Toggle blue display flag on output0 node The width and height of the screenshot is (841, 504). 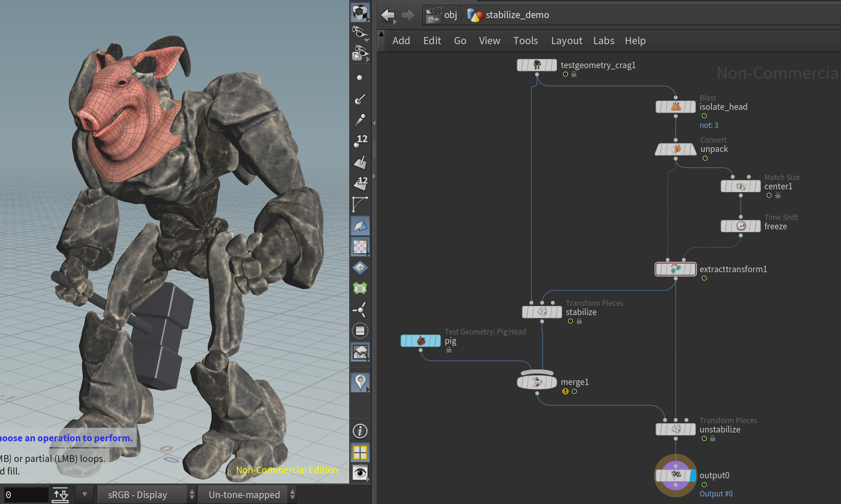point(692,475)
